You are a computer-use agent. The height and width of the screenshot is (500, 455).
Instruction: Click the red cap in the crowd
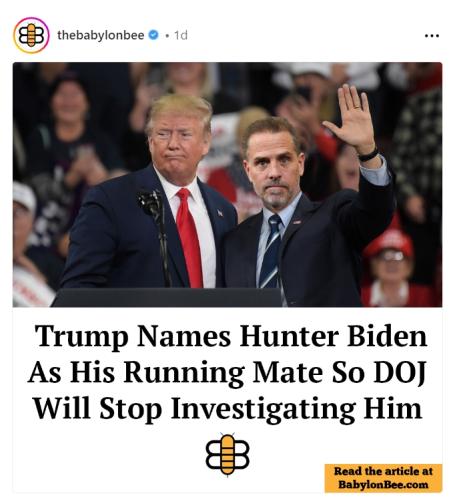coord(389,241)
